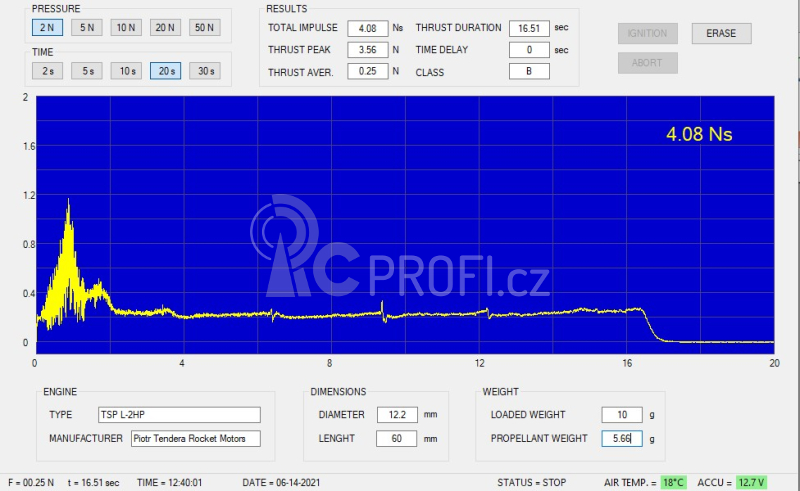Select the 5 N pressure range

pyautogui.click(x=87, y=28)
